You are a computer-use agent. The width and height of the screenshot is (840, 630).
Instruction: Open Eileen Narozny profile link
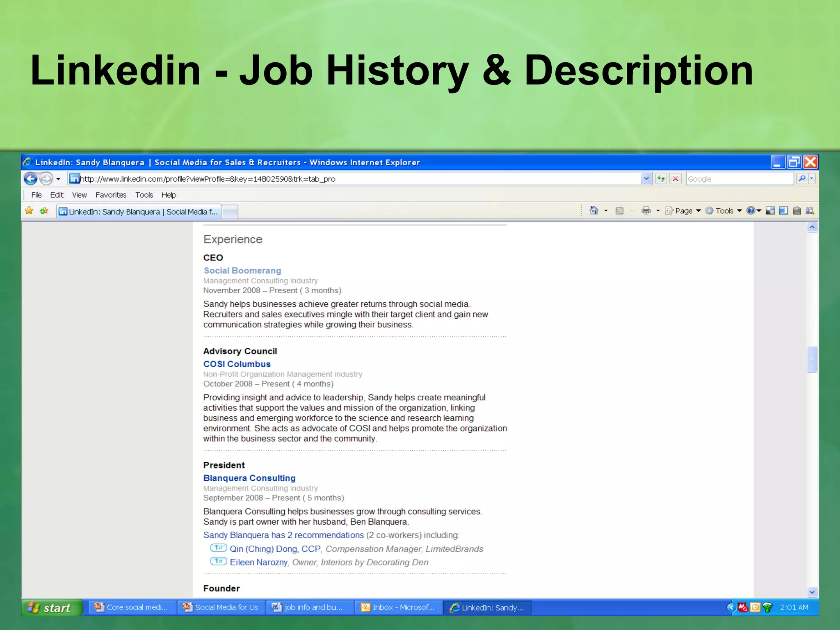(259, 562)
